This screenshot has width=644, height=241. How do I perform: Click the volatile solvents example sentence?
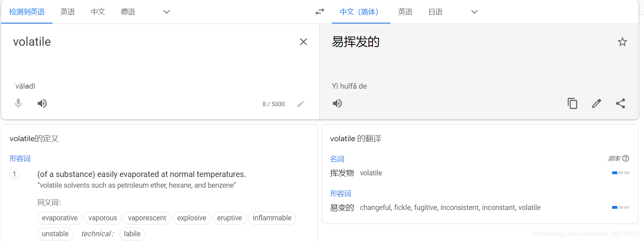(137, 185)
